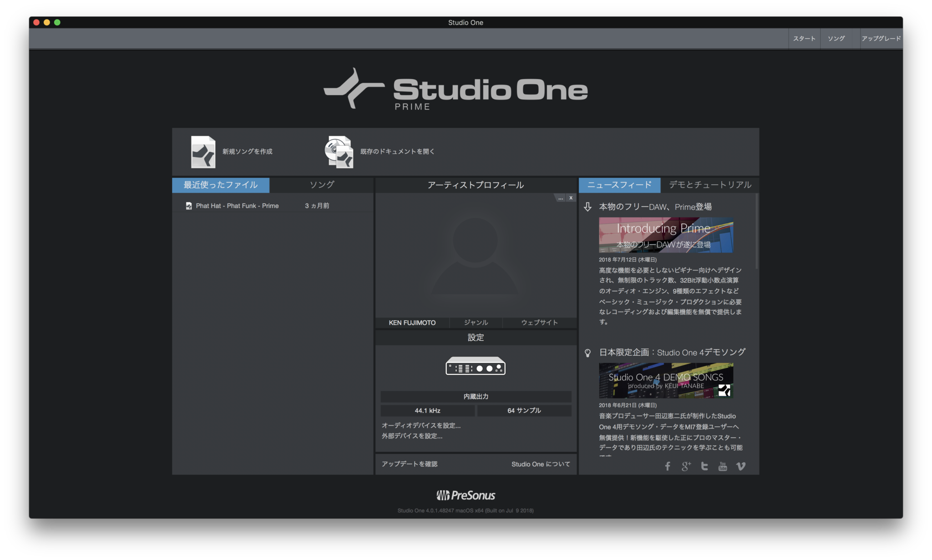Click アップデートを確認 to check updates
The width and height of the screenshot is (932, 560).
[409, 464]
